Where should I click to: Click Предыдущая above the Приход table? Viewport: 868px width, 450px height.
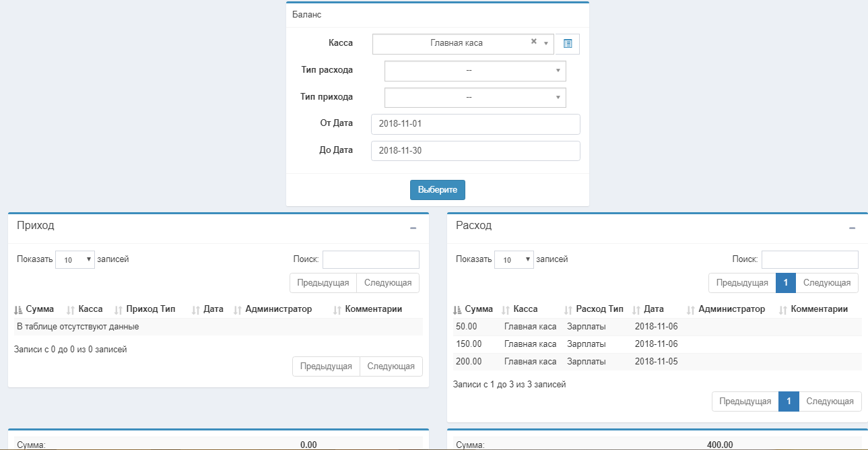pyautogui.click(x=323, y=283)
